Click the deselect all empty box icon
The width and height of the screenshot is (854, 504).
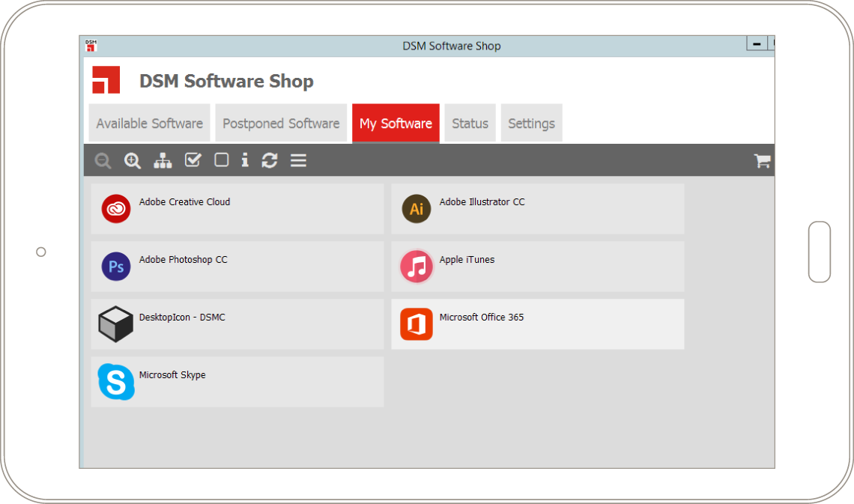[x=221, y=160]
